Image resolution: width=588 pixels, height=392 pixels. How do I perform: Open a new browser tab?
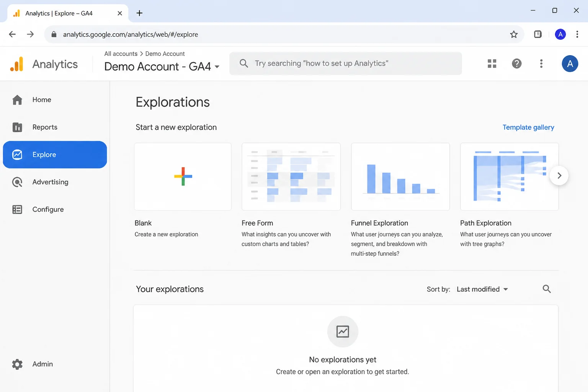click(x=139, y=13)
